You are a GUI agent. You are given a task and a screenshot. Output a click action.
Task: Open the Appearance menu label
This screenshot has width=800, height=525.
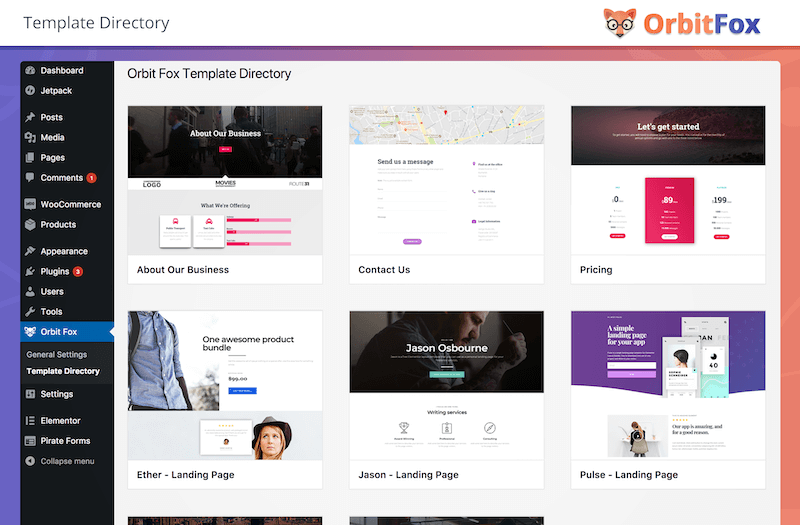click(x=64, y=251)
